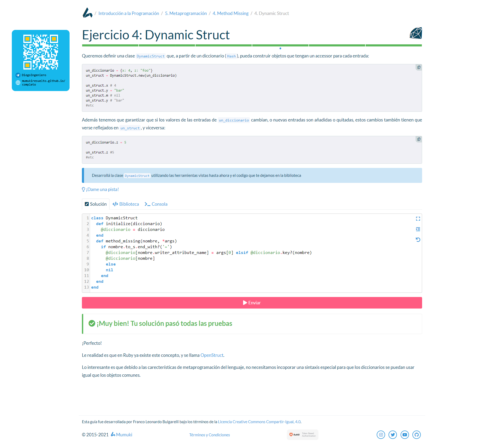Copy the second code example snippet
504x446 pixels.
[419, 139]
